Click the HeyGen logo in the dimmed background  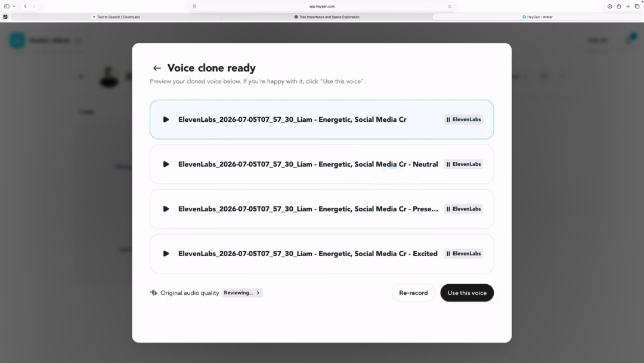(x=17, y=40)
